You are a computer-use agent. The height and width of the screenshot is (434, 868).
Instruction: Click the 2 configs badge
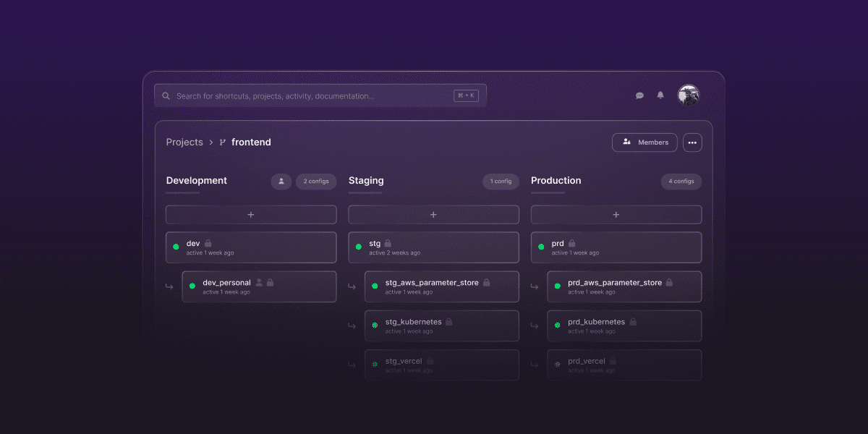[316, 182]
